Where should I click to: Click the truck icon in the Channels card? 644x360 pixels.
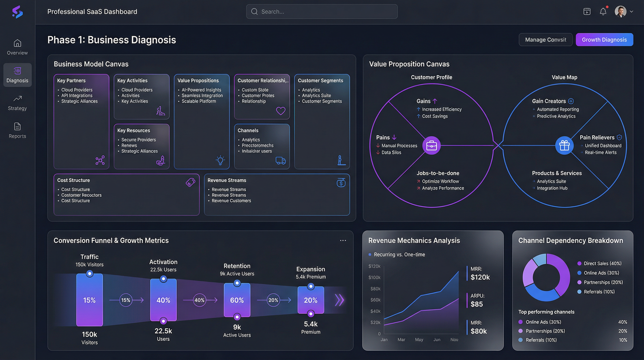(281, 161)
